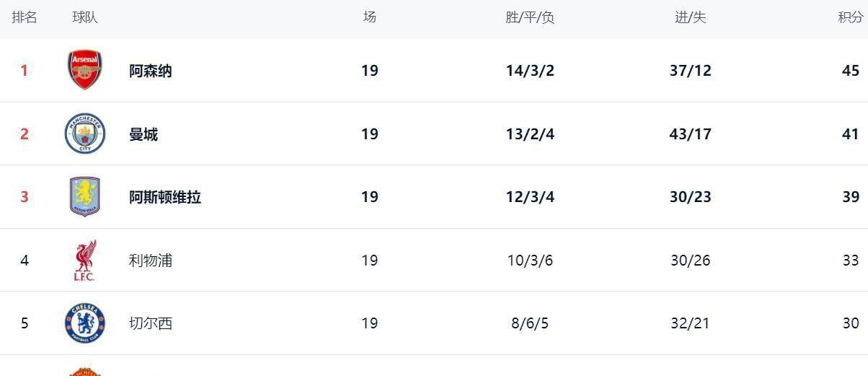The width and height of the screenshot is (868, 376).
Task: Click the Arsenal club crest
Action: pyautogui.click(x=85, y=70)
